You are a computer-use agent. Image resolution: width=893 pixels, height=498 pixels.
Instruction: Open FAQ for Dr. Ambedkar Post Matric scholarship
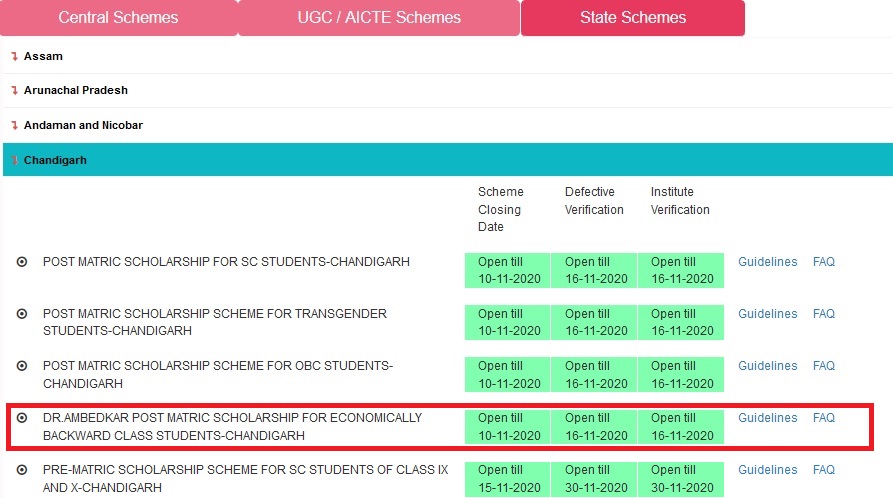tap(823, 418)
